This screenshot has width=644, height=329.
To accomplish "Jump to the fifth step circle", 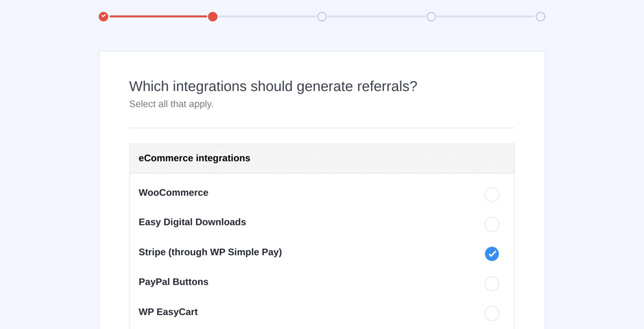I will click(540, 16).
